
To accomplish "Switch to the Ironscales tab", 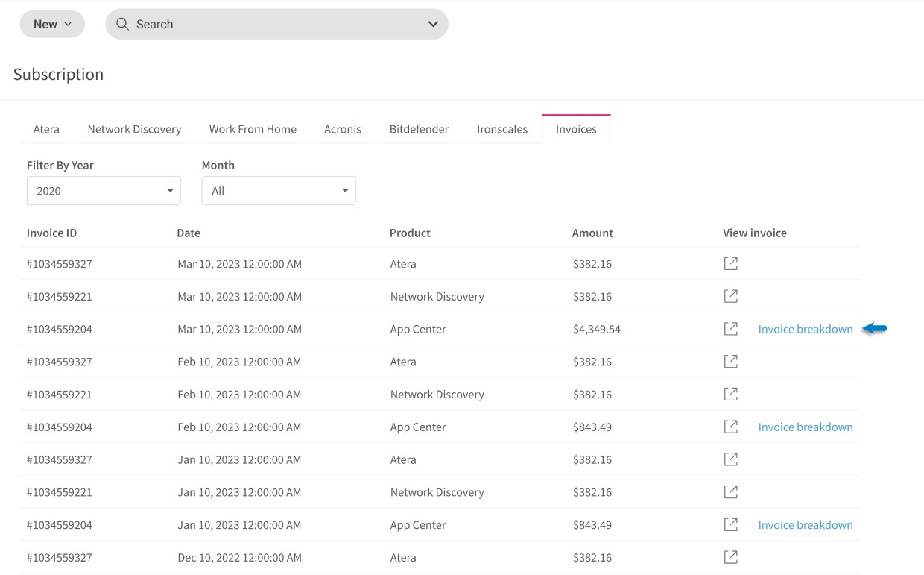I will tap(502, 129).
